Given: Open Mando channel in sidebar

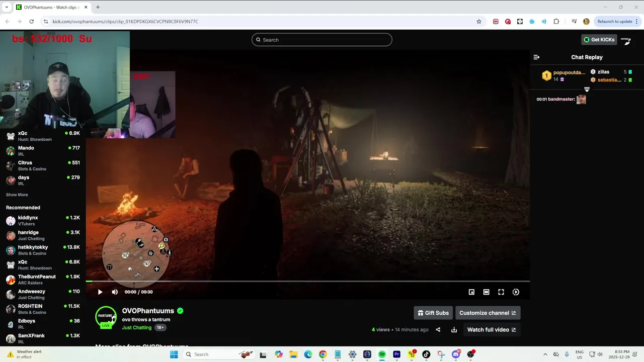Looking at the screenshot, I should [43, 151].
